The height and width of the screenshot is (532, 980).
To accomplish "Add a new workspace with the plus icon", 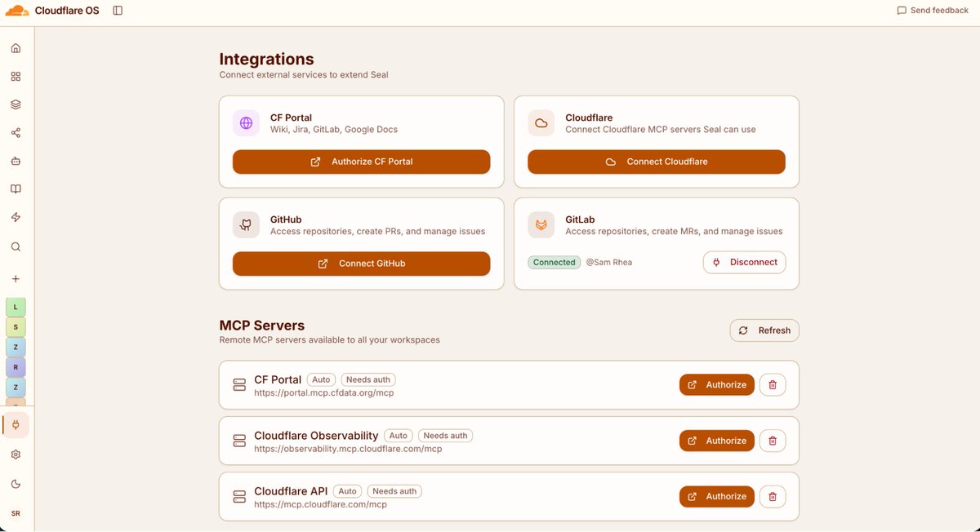I will pyautogui.click(x=16, y=279).
